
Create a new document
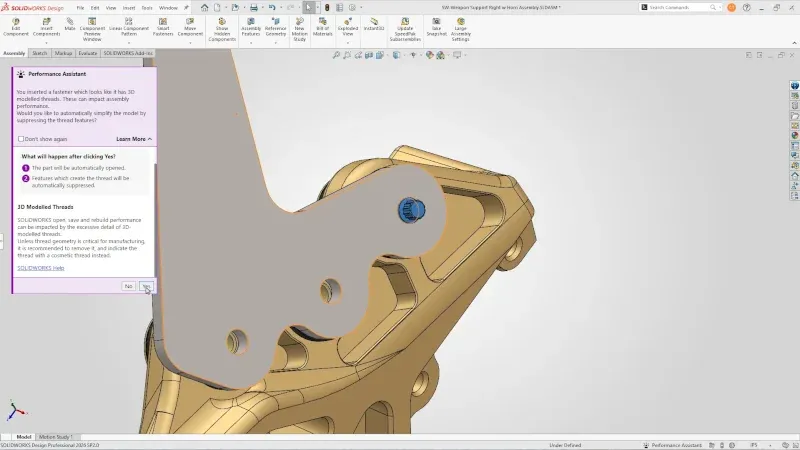point(217,8)
